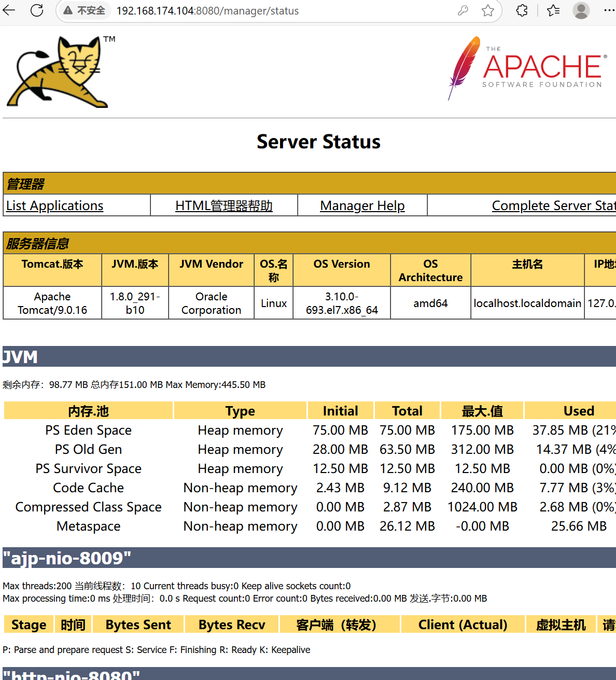Open the saved passwords key icon
616x680 pixels.
coord(463,10)
